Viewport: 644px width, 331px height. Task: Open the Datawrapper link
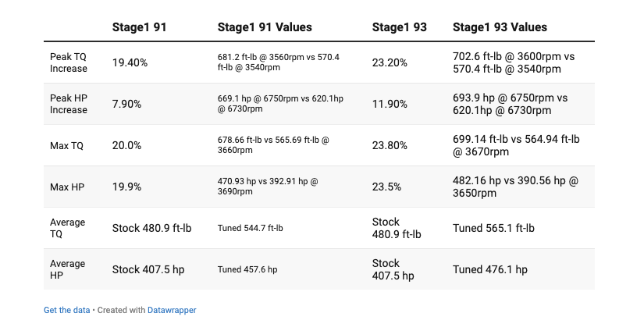click(x=172, y=310)
